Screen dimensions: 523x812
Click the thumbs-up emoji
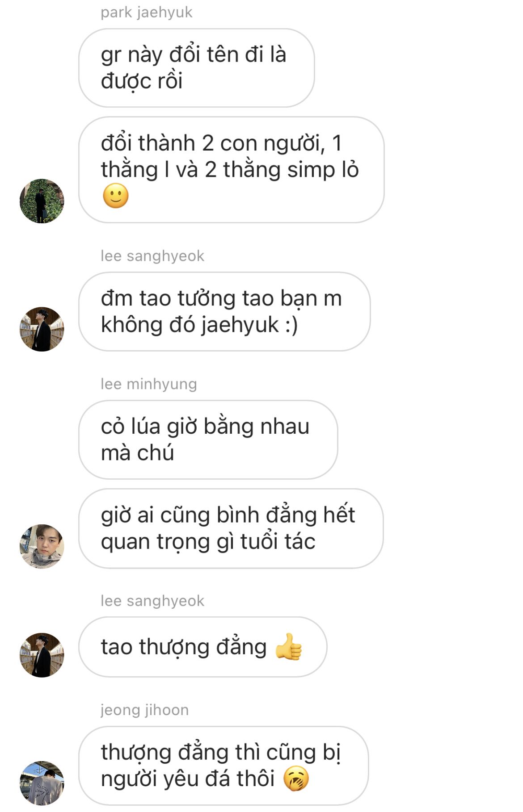tap(288, 647)
